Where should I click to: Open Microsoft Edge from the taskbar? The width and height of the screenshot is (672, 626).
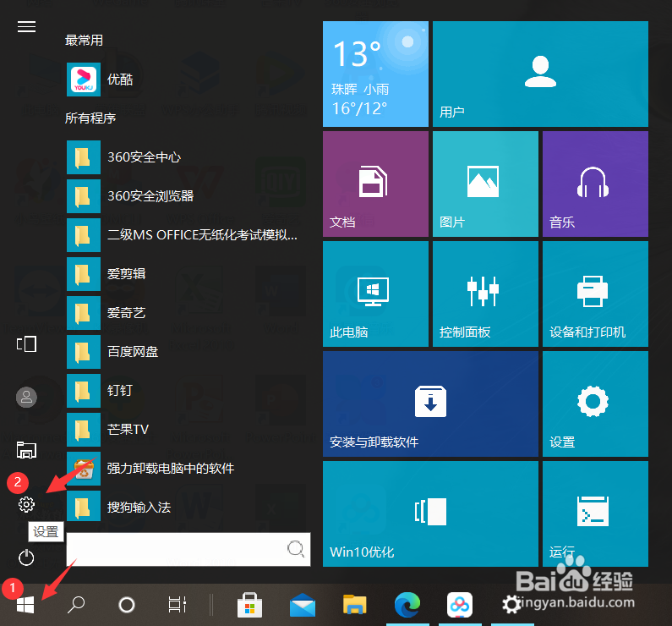[x=407, y=605]
